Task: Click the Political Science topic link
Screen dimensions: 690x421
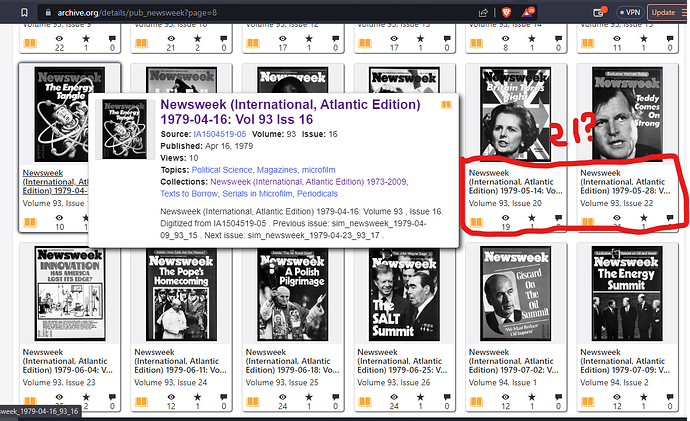Action: coord(222,170)
